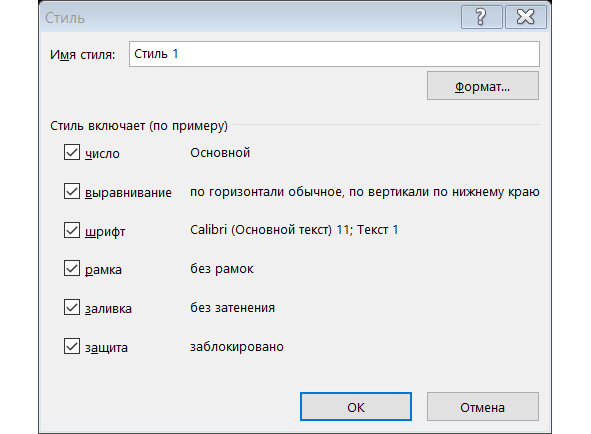Image resolution: width=591 pixels, height=434 pixels.
Task: Uncheck the число checkbox
Action: [72, 152]
